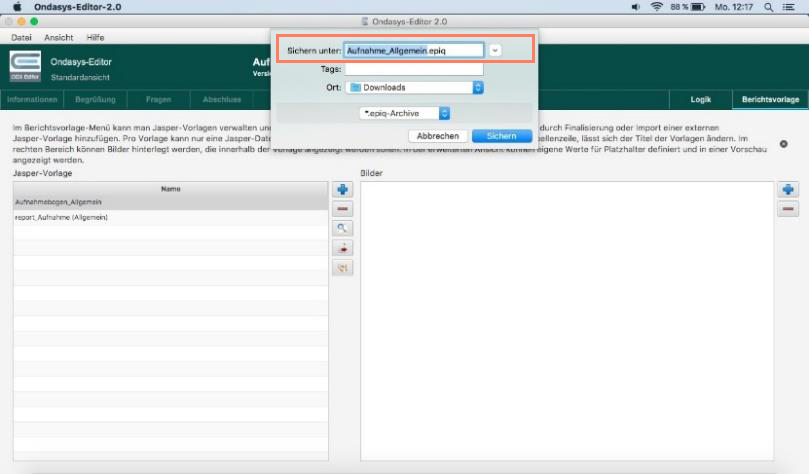
Task: Open Notification Center list icon
Action: [789, 7]
